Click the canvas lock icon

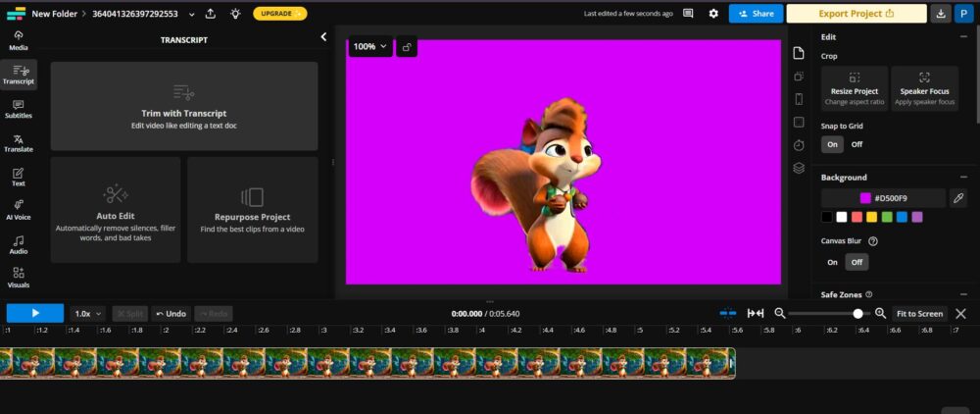(407, 46)
